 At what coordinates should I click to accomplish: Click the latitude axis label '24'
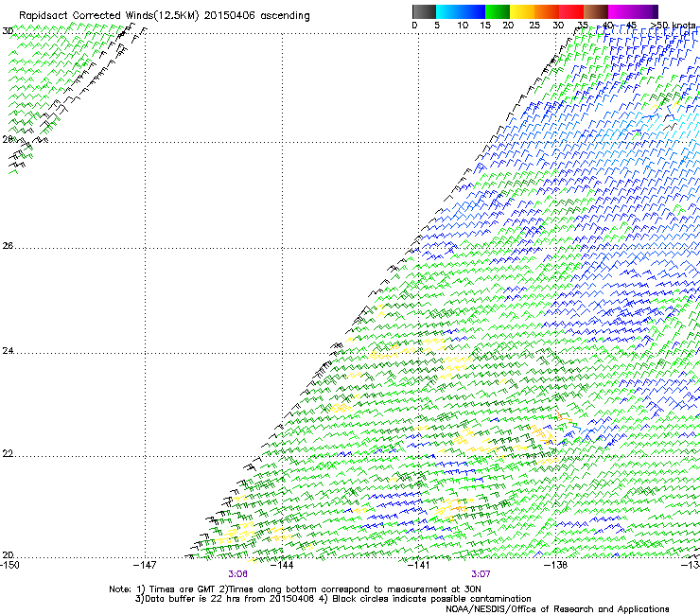(x=8, y=351)
